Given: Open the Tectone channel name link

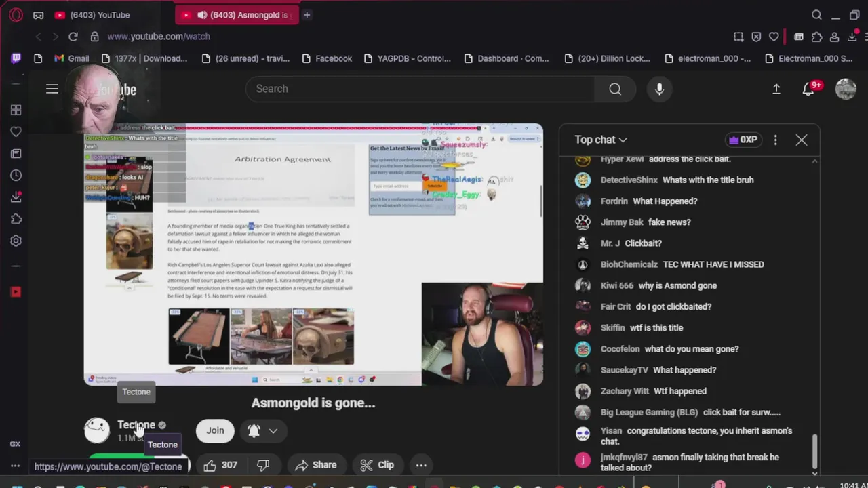Looking at the screenshot, I should (x=136, y=425).
